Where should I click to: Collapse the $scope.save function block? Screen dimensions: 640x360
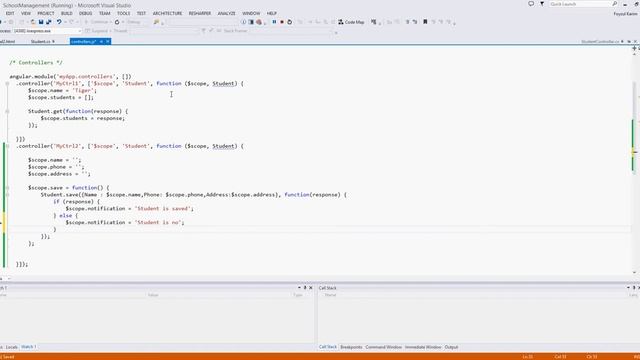tap(7, 188)
